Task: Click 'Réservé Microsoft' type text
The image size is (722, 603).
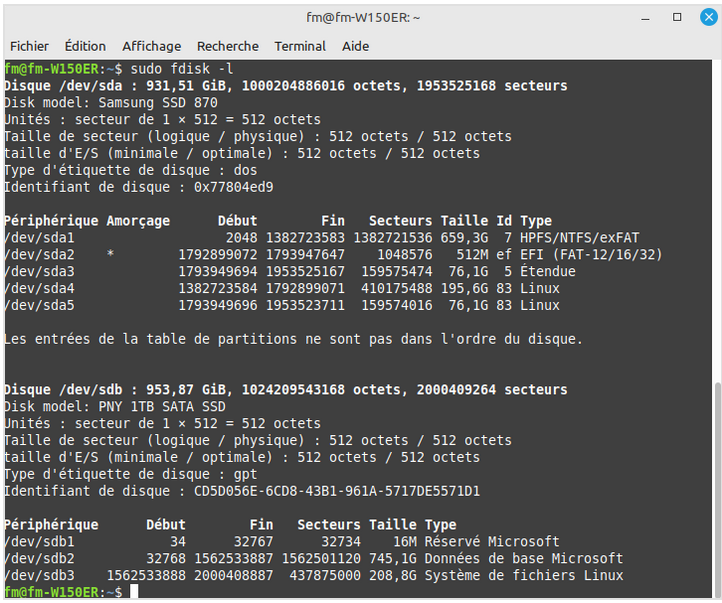Action: [492, 542]
